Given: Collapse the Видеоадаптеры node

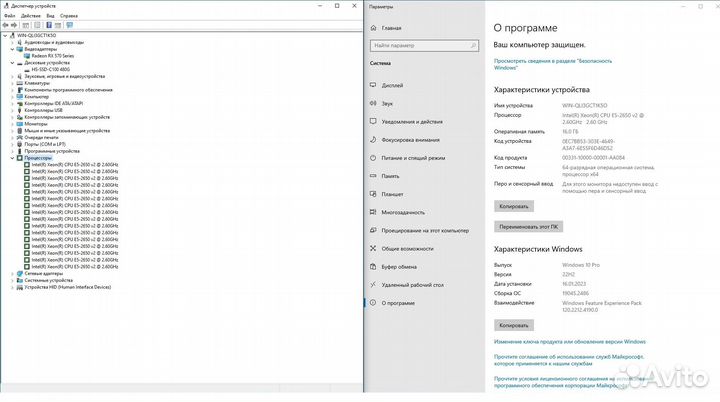Looking at the screenshot, I should click(x=12, y=49).
